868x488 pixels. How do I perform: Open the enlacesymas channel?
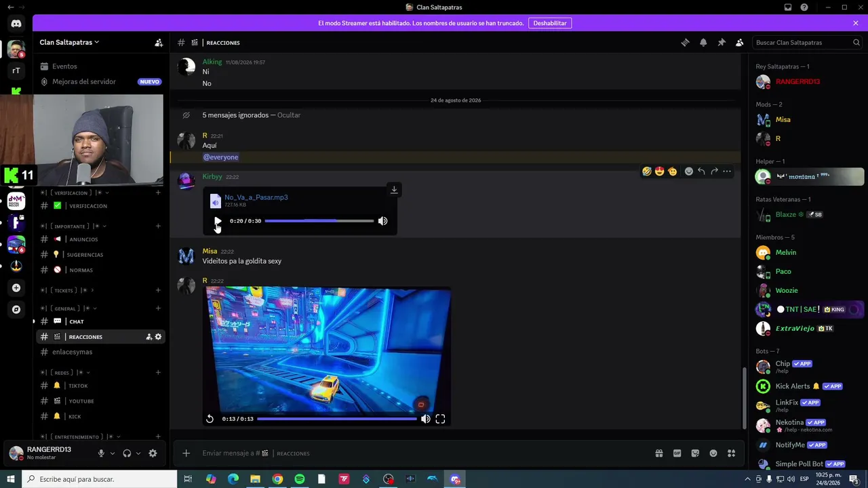(100, 352)
